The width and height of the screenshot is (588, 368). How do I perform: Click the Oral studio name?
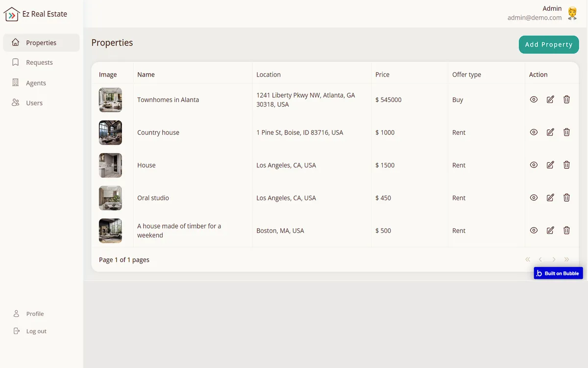[153, 198]
